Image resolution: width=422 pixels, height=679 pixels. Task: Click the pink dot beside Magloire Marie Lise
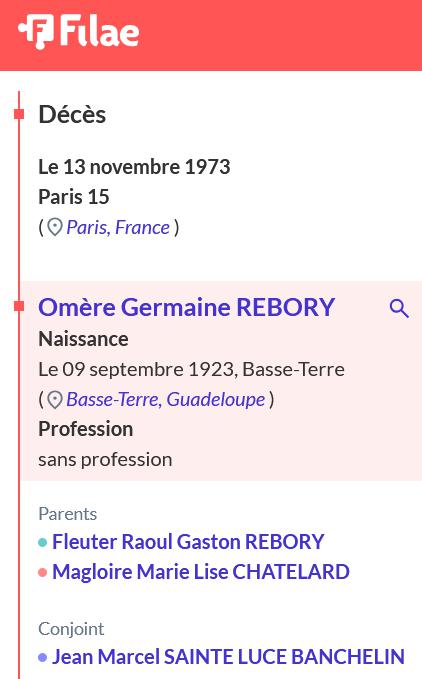[x=42, y=572]
